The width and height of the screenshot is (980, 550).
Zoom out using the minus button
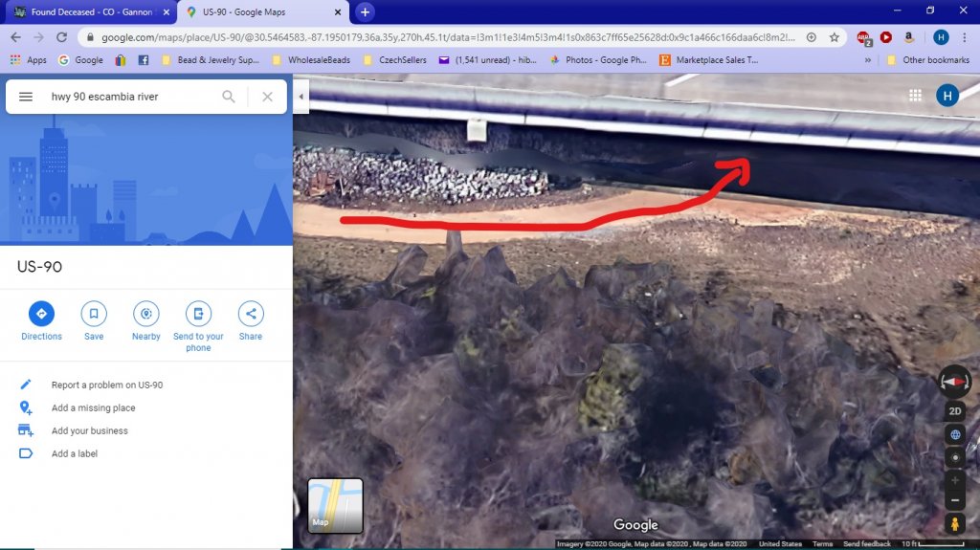[954, 500]
